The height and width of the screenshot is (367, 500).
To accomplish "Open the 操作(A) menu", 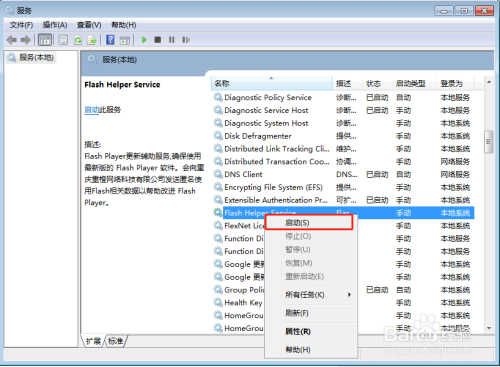I will click(55, 25).
